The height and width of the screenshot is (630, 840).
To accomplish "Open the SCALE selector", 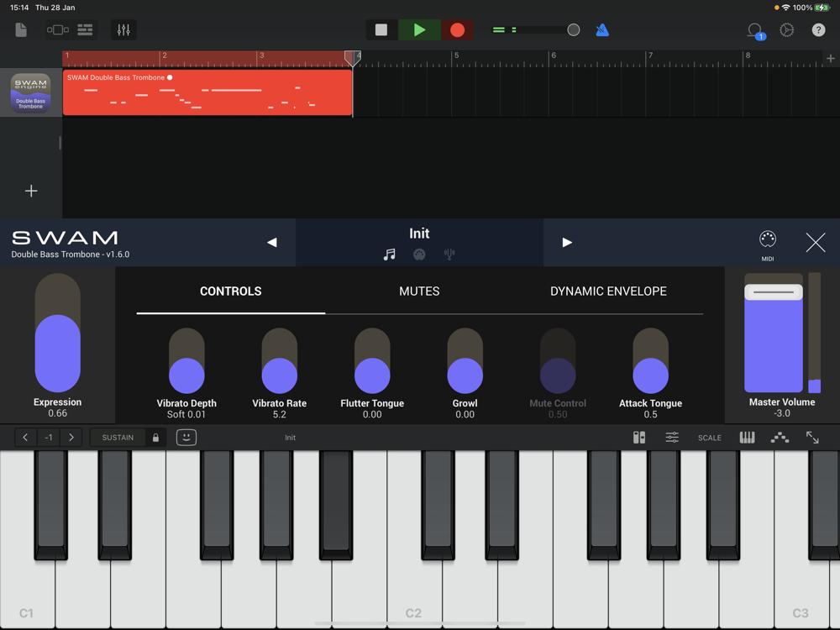I will coord(709,438).
